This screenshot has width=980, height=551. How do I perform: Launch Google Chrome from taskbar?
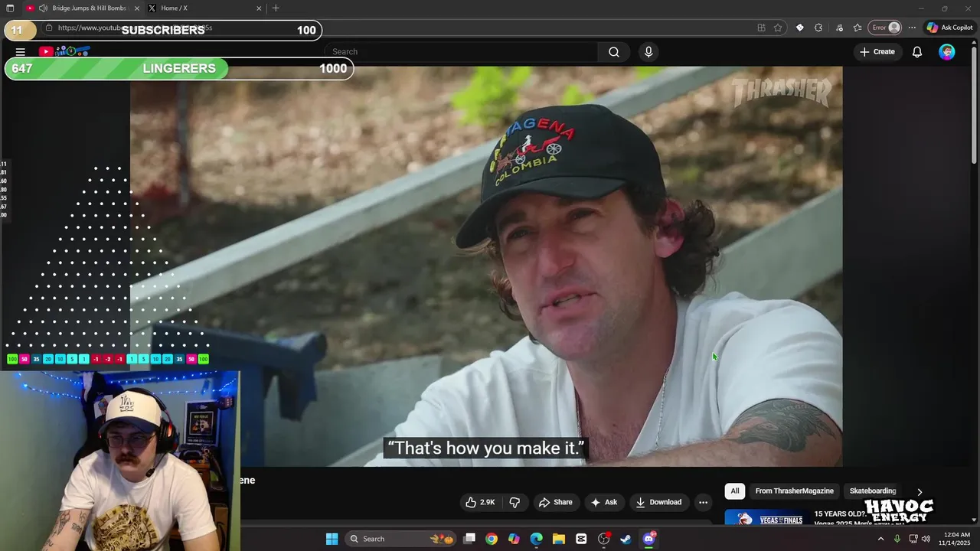492,539
